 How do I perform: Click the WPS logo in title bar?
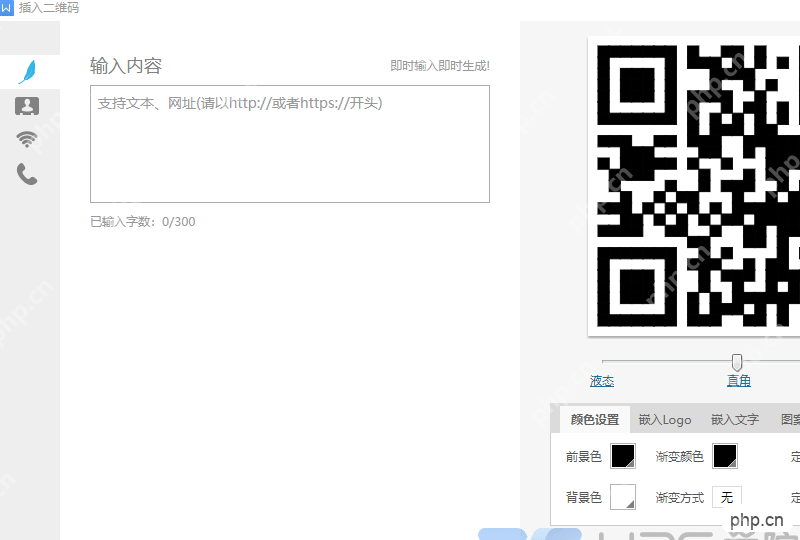6,8
